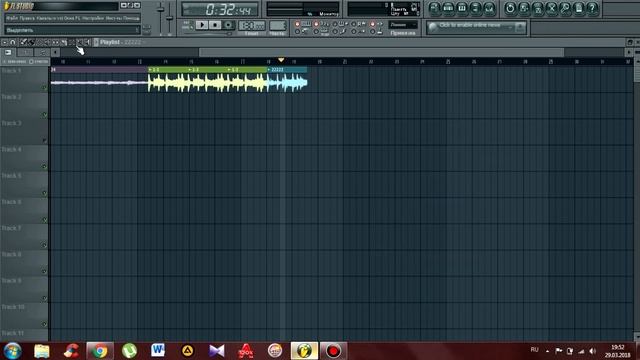Start playback with the Play button

click(x=202, y=25)
